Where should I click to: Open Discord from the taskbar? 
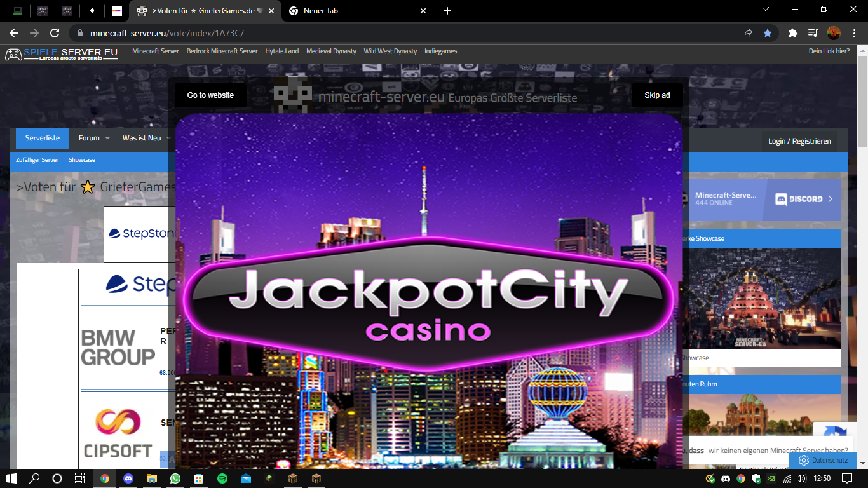click(128, 478)
